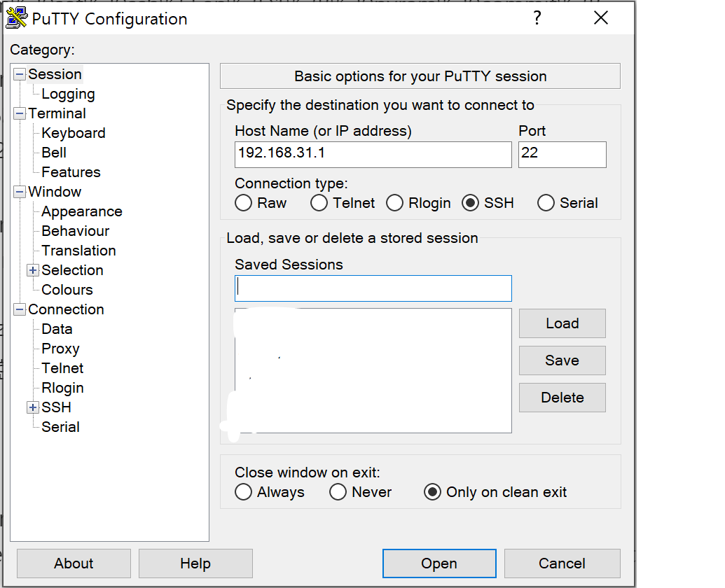This screenshot has width=725, height=588.
Task: Expand the SSH tree node
Action: tap(33, 407)
